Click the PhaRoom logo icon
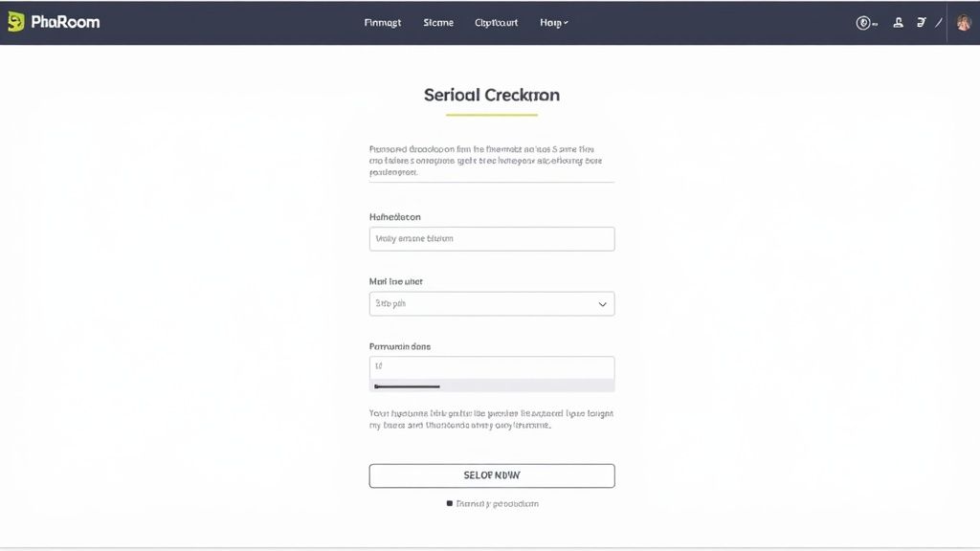Screen dimensions: 980x551 (15, 21)
